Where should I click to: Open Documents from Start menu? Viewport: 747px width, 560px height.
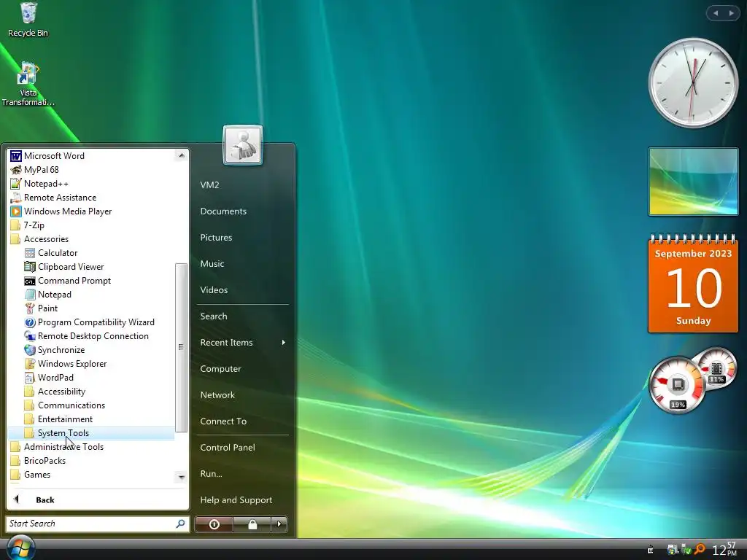[x=223, y=211]
